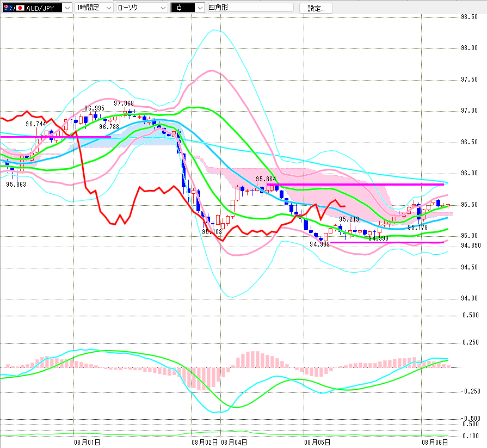The image size is (487, 448).
Task: Click the 95.219 price label
Action: tap(349, 219)
